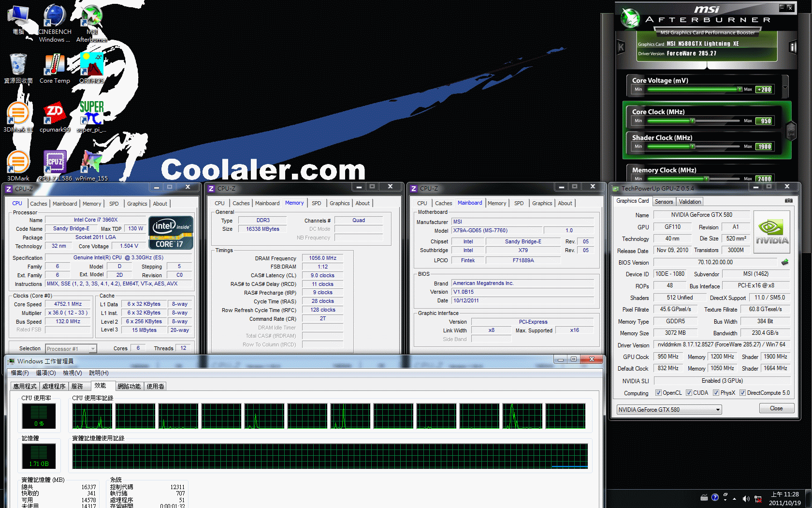Toggle the OpenCL checkbox in GPU-Z
Viewport: 812px width, 508px height.
tap(658, 393)
